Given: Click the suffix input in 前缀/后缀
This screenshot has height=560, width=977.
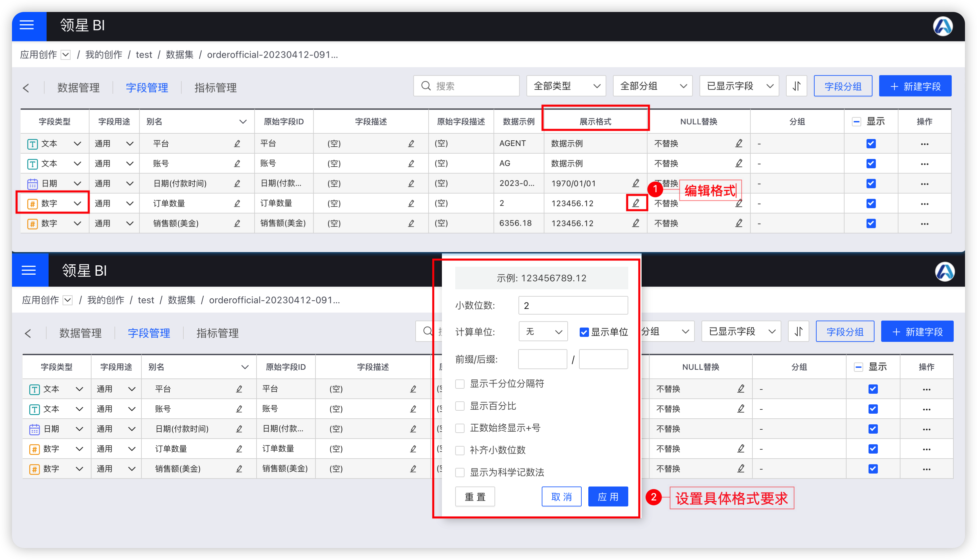Looking at the screenshot, I should (x=603, y=359).
